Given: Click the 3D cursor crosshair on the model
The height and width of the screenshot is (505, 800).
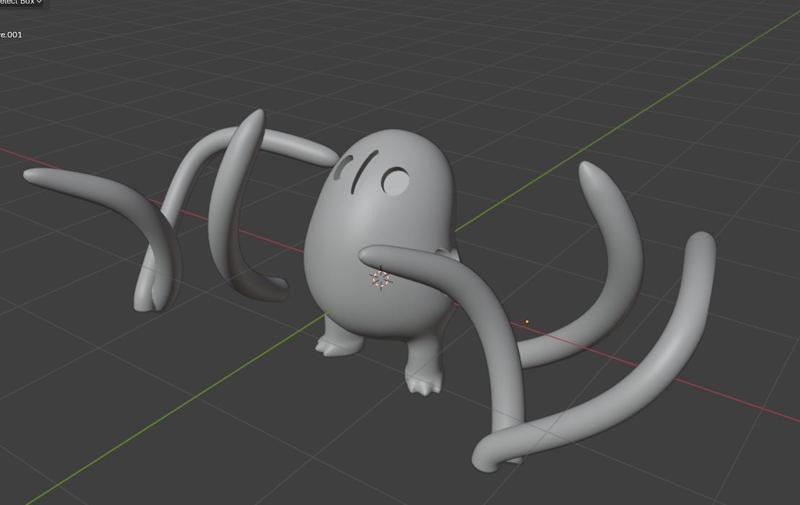Looking at the screenshot, I should [381, 278].
